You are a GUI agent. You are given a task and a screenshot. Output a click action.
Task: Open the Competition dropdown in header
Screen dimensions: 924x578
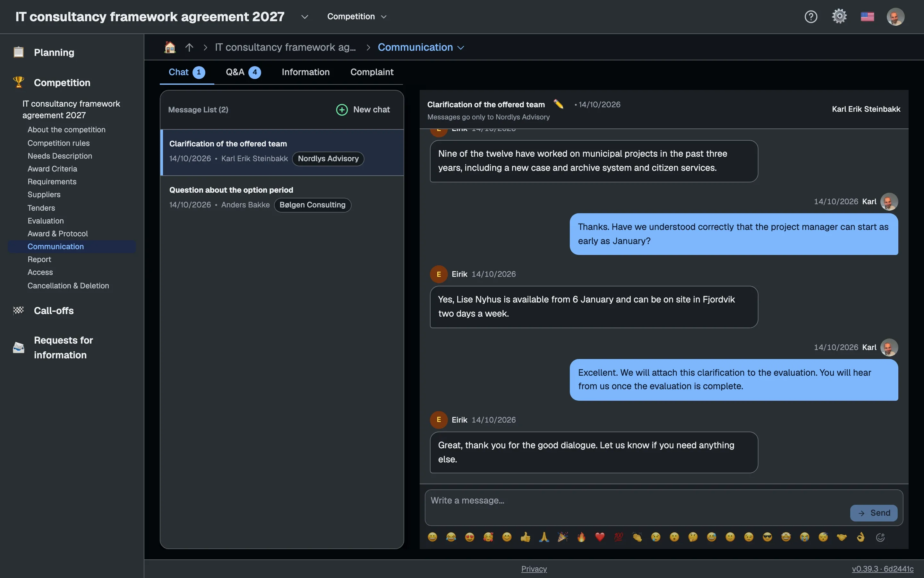point(357,16)
